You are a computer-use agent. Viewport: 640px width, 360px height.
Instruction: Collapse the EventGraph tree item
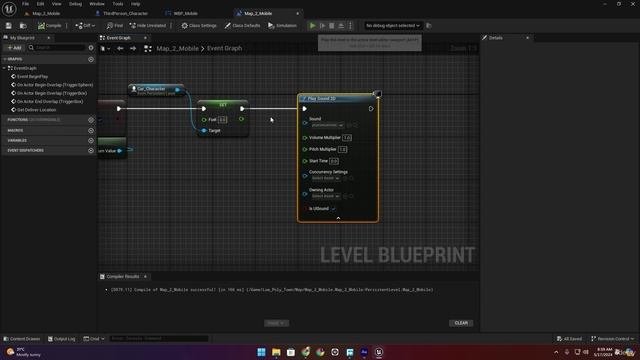click(x=4, y=68)
